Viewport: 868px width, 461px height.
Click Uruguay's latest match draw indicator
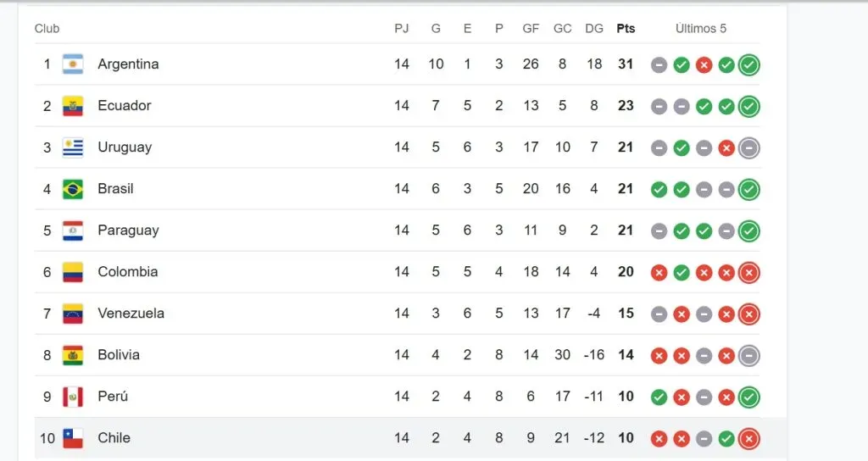click(748, 147)
